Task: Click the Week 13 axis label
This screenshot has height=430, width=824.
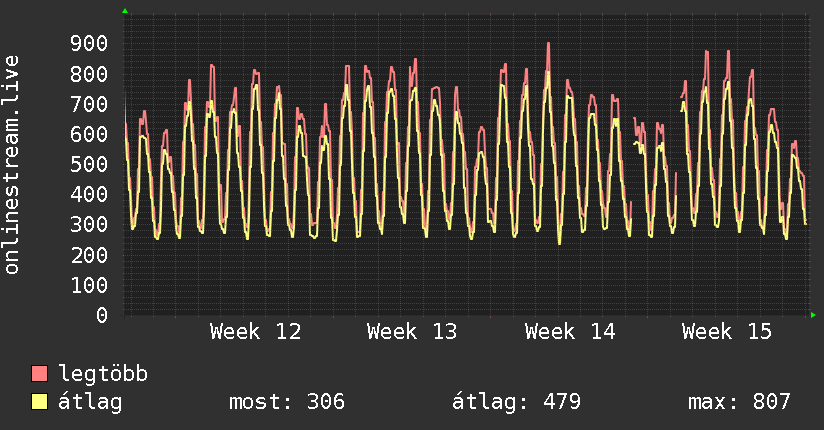Action: tap(413, 332)
